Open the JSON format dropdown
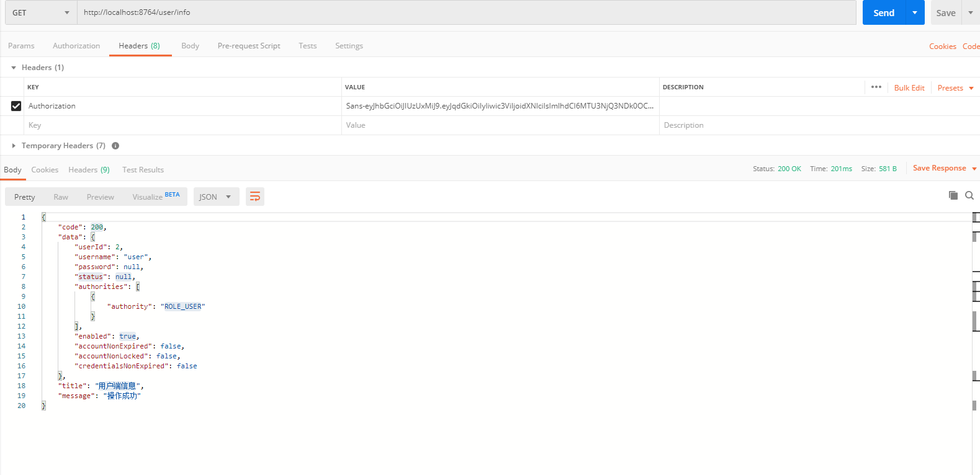This screenshot has width=980, height=475. pos(215,197)
